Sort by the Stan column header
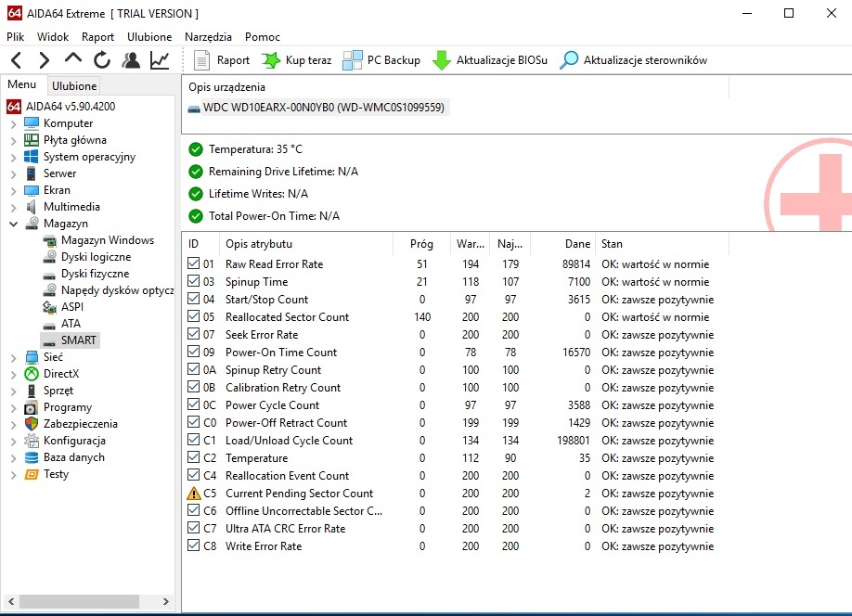Image resolution: width=852 pixels, height=616 pixels. click(662, 244)
